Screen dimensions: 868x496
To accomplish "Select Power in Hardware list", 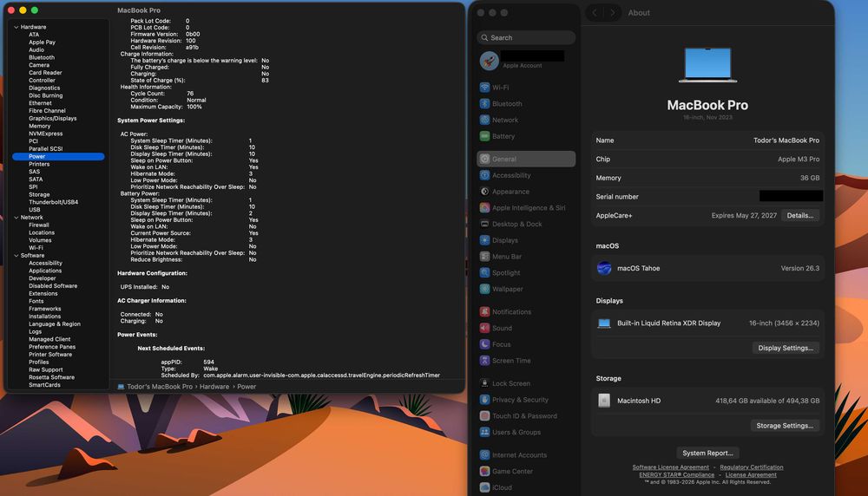I will pos(58,156).
